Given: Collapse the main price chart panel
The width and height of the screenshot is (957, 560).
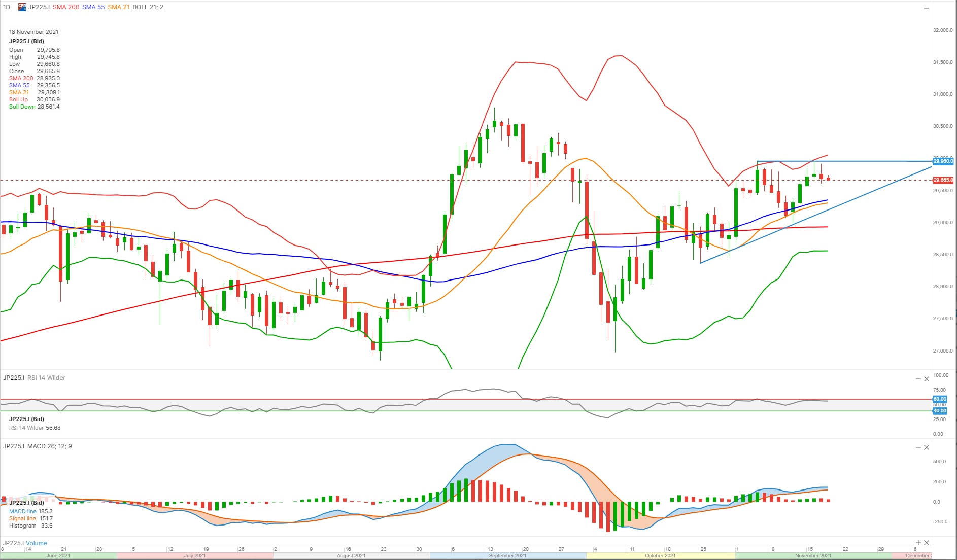Looking at the screenshot, I should pyautogui.click(x=926, y=8).
